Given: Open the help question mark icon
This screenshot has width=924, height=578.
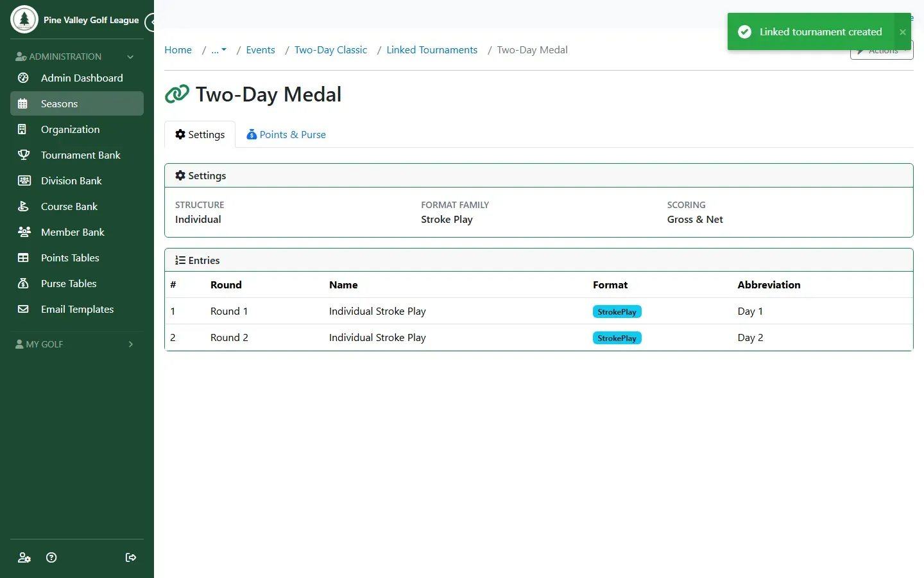Looking at the screenshot, I should (x=52, y=557).
